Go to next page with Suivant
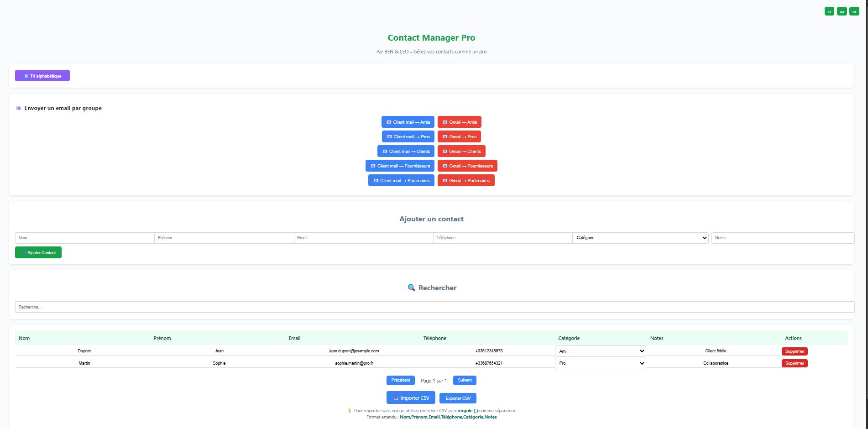The image size is (868, 429). click(465, 380)
